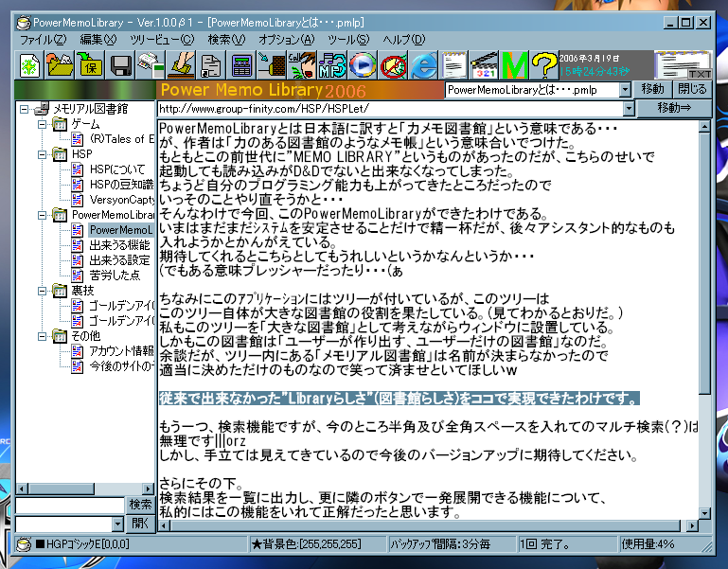Select the HSPについて tree item
Image resolution: width=728 pixels, height=569 pixels.
[x=117, y=169]
